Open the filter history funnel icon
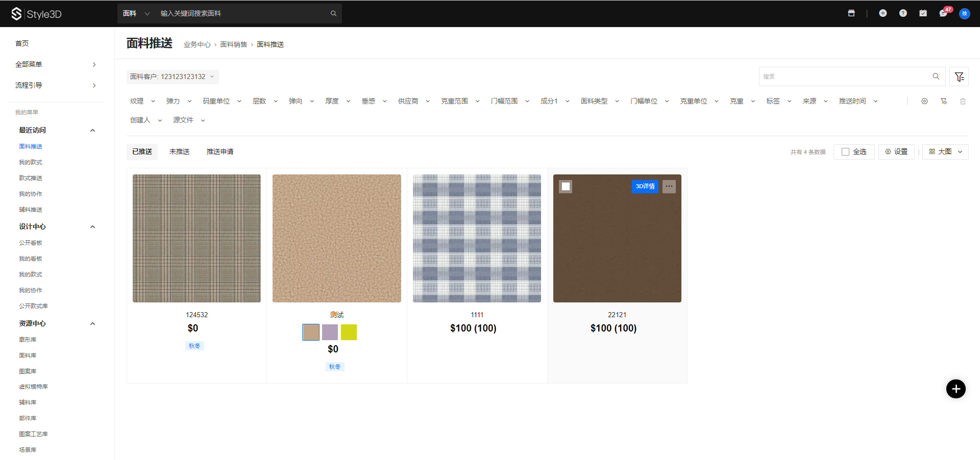Viewport: 980px width, 460px height. 944,101
